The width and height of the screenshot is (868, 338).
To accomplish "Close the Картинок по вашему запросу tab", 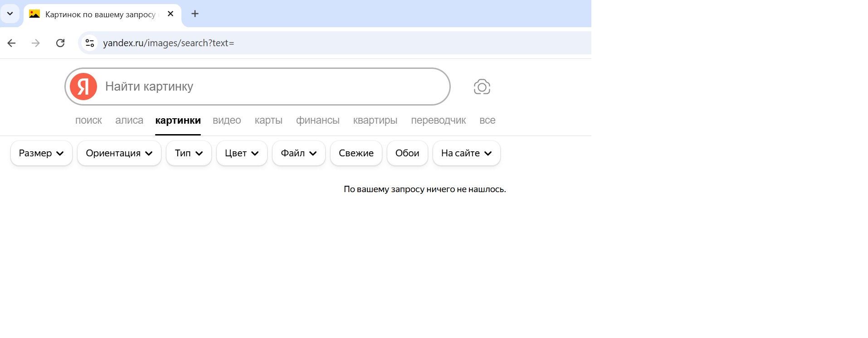I will coord(171,14).
